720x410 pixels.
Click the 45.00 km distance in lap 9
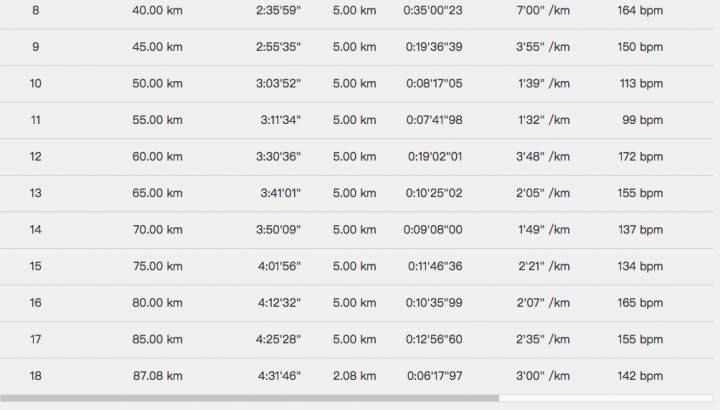click(157, 47)
